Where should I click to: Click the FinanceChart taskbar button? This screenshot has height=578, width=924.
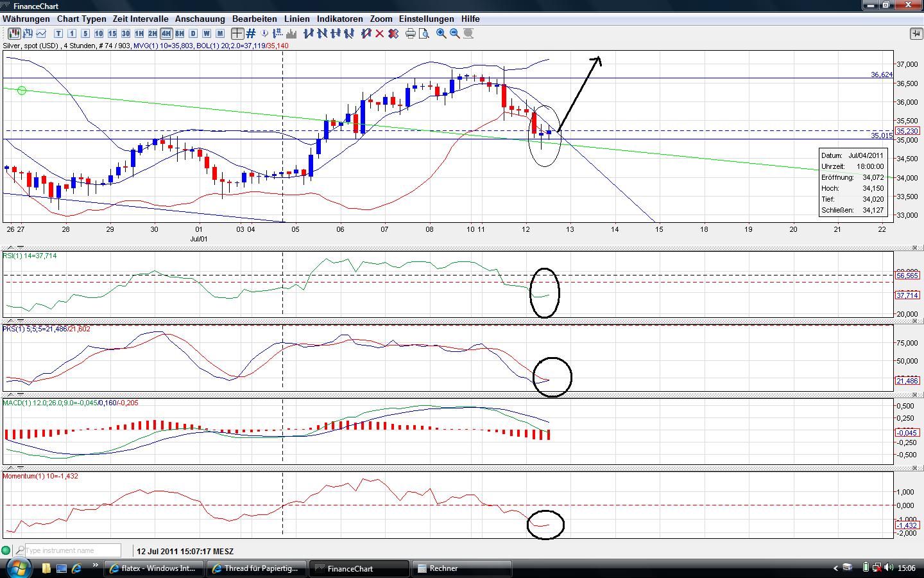pyautogui.click(x=359, y=568)
